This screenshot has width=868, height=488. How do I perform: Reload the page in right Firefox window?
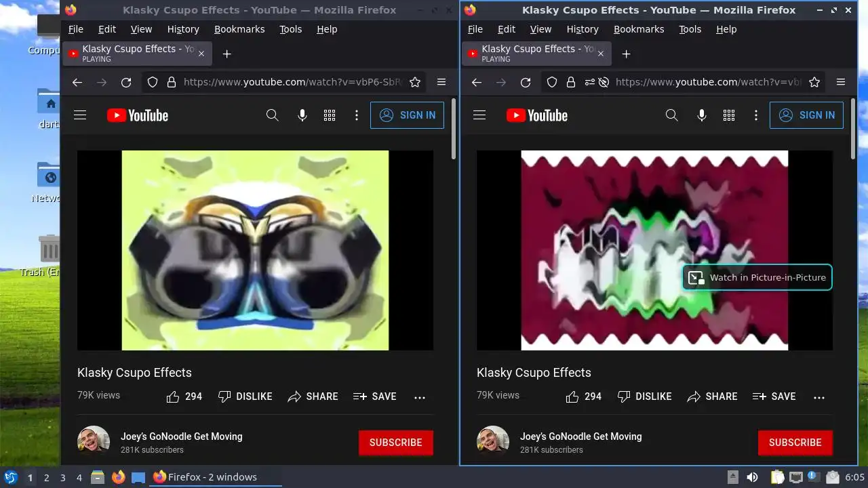[x=526, y=82]
